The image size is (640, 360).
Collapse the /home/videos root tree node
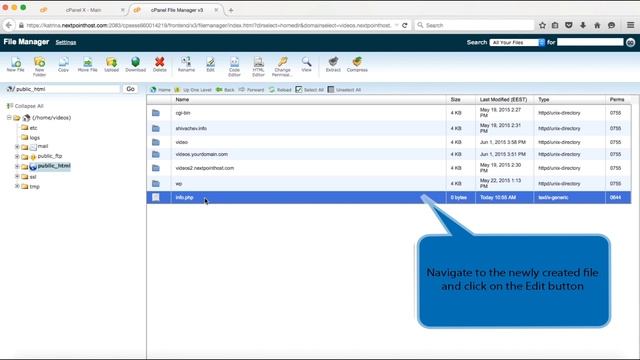point(9,118)
